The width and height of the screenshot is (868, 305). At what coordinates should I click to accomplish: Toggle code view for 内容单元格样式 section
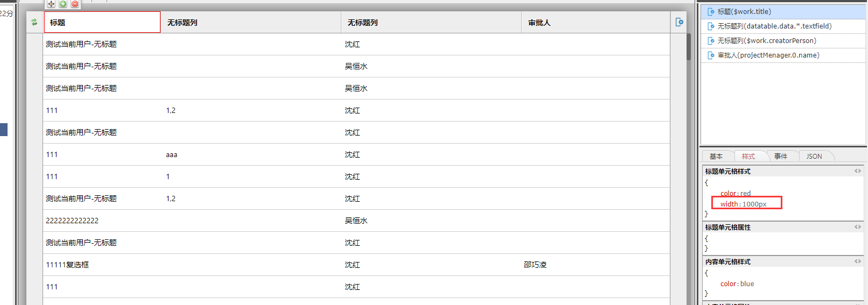pyautogui.click(x=857, y=261)
